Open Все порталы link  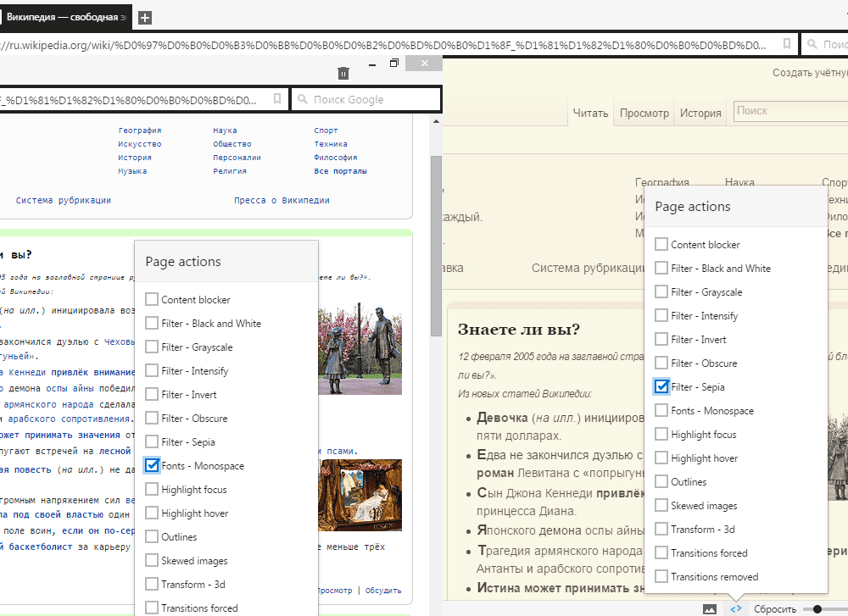pos(340,171)
